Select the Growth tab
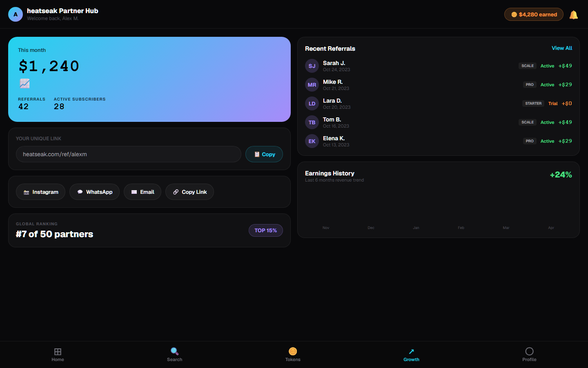 coord(411,355)
